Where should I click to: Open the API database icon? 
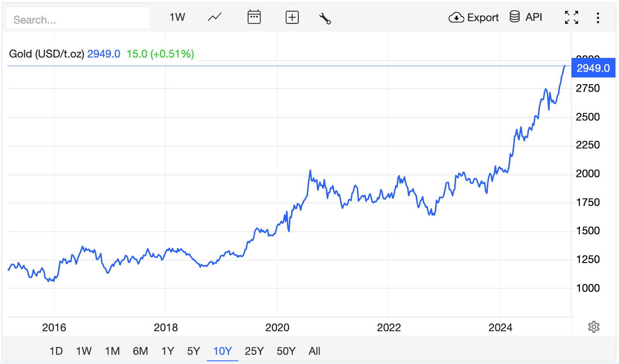click(514, 17)
